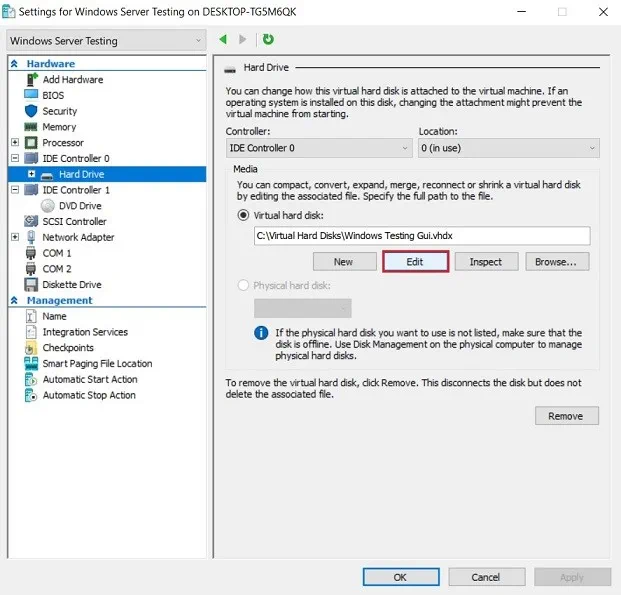This screenshot has height=595, width=621.
Task: Click the green back navigation arrow
Action: (x=222, y=40)
